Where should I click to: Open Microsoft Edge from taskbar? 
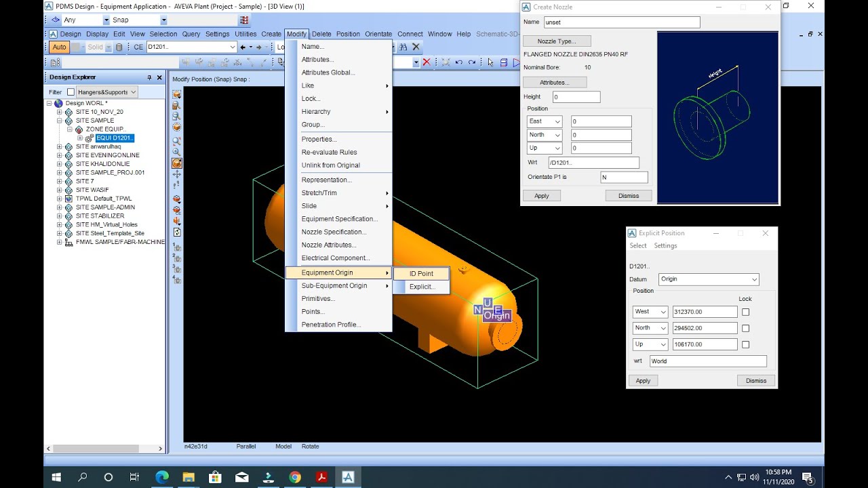(162, 477)
